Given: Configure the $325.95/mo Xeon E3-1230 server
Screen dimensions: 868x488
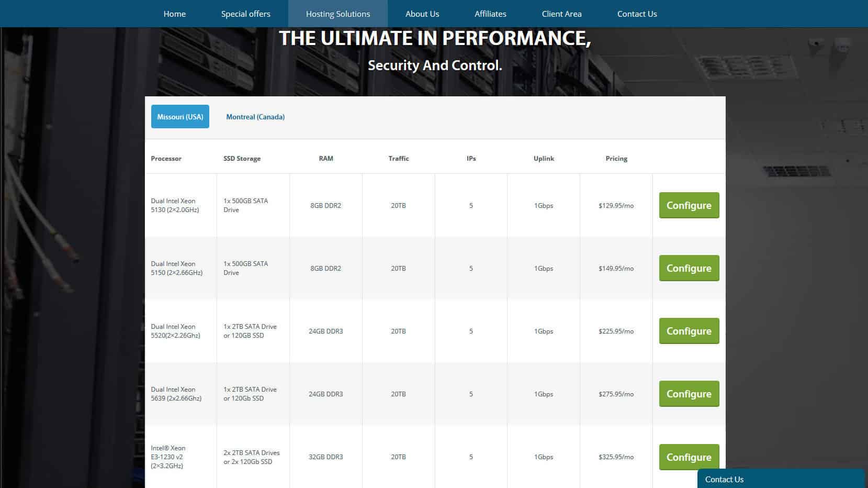Looking at the screenshot, I should [x=689, y=457].
